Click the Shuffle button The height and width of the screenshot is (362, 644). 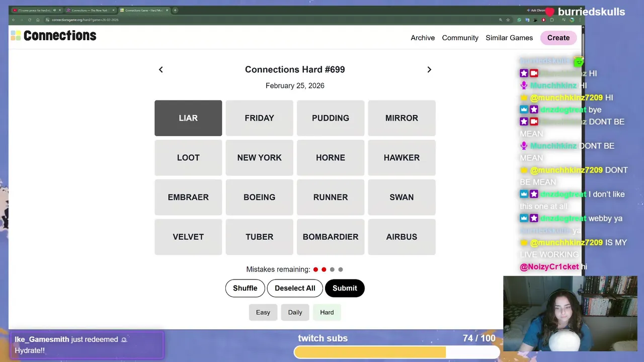click(x=245, y=288)
